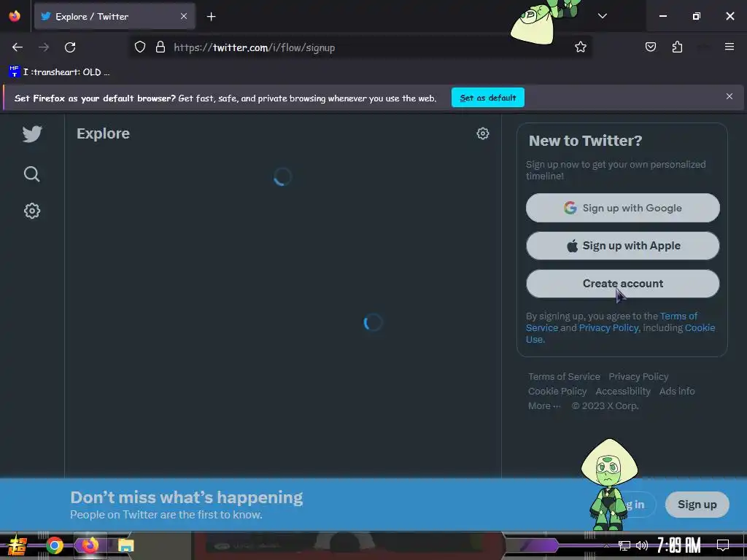Click the browser forward arrow

pos(44,47)
